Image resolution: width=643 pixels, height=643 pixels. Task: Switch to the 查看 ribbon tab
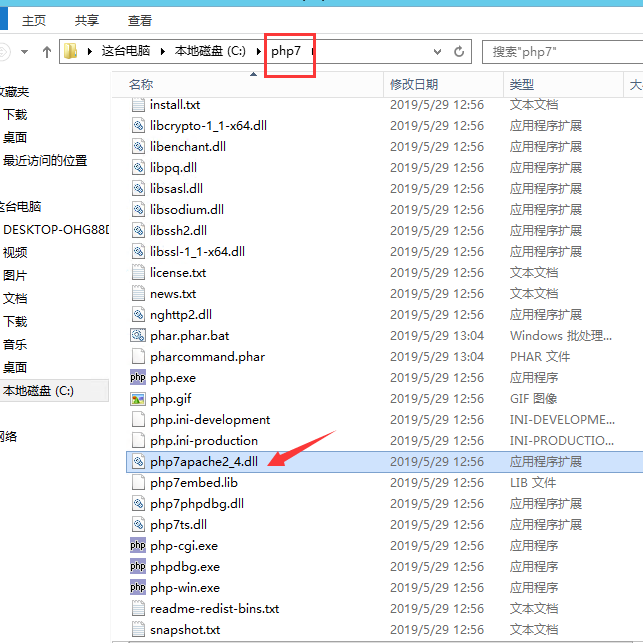(140, 20)
